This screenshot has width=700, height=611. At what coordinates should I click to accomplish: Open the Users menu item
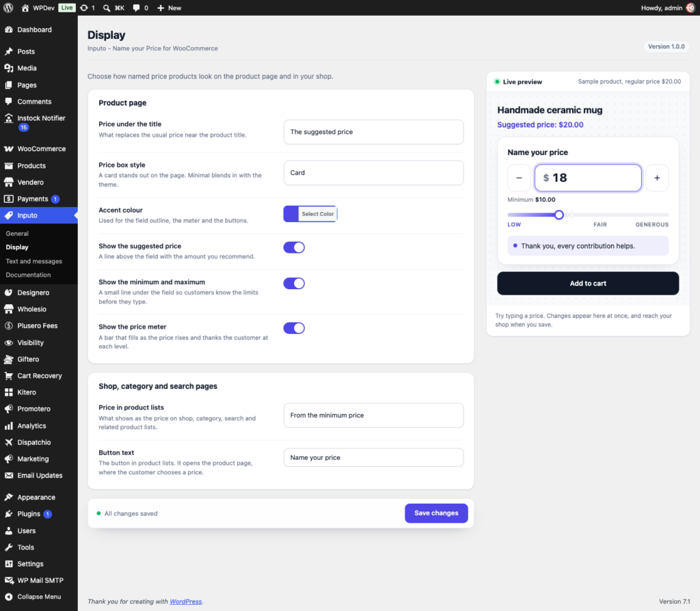click(x=39, y=530)
